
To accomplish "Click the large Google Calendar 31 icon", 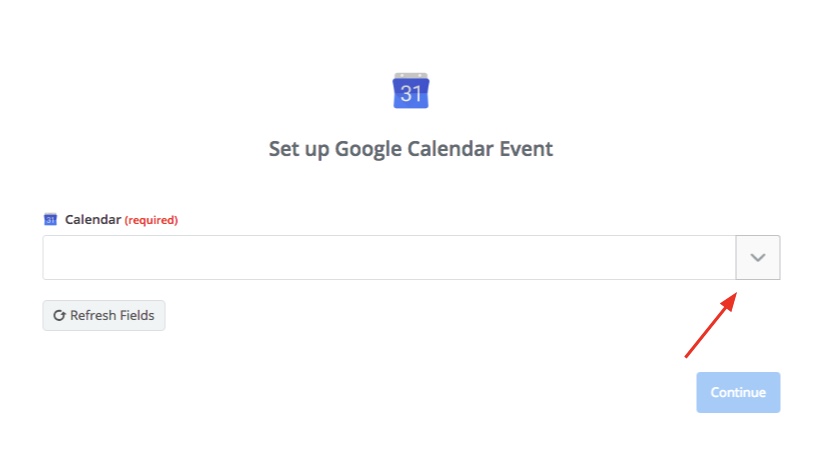I will click(x=411, y=91).
